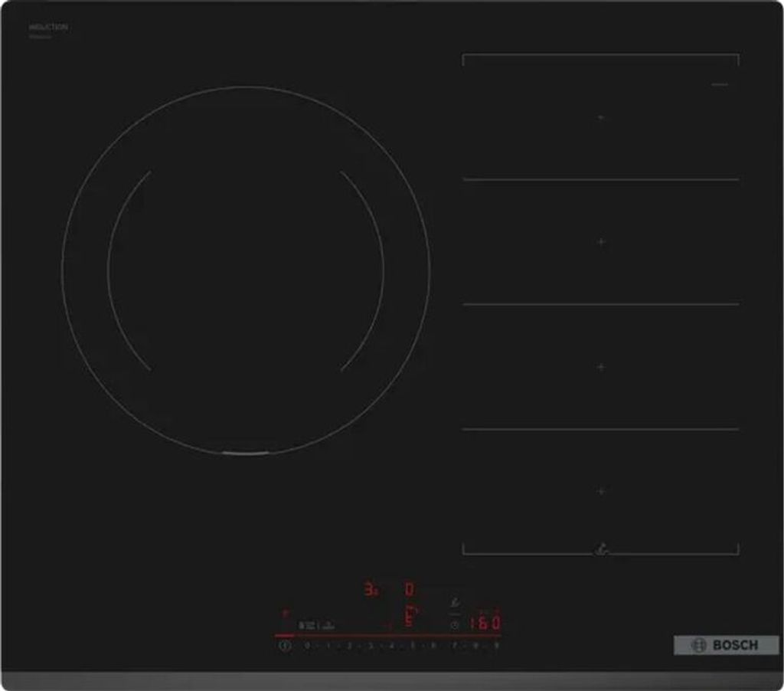Image resolution: width=784 pixels, height=691 pixels.
Task: Tap the plus marker in the top flex zone
Action: click(601, 117)
